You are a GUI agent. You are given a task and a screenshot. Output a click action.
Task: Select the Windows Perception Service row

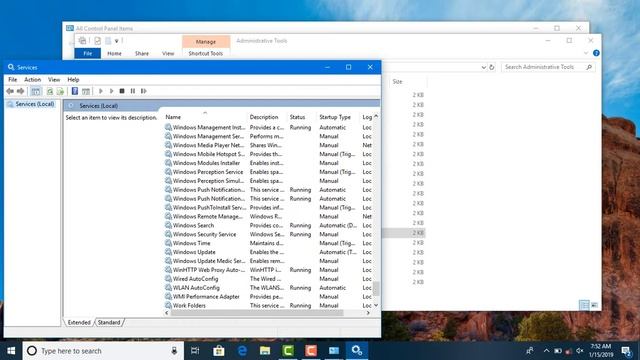point(269,172)
